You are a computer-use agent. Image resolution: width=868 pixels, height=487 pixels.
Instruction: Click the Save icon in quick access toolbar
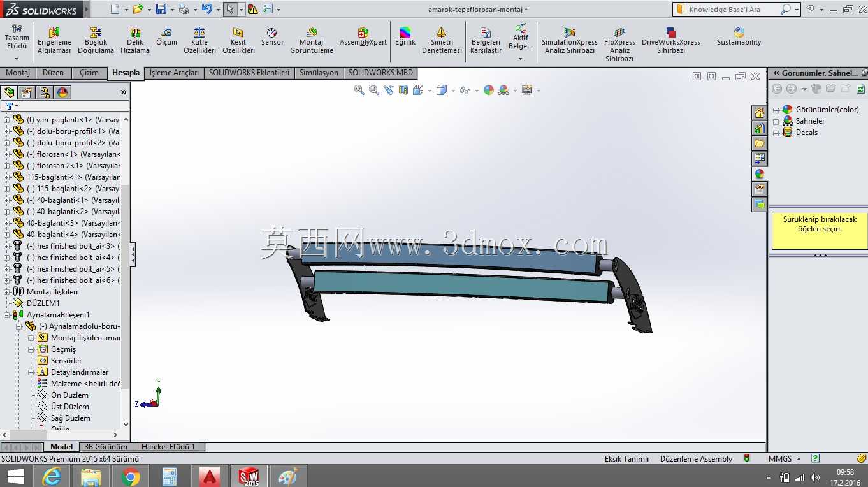(161, 9)
